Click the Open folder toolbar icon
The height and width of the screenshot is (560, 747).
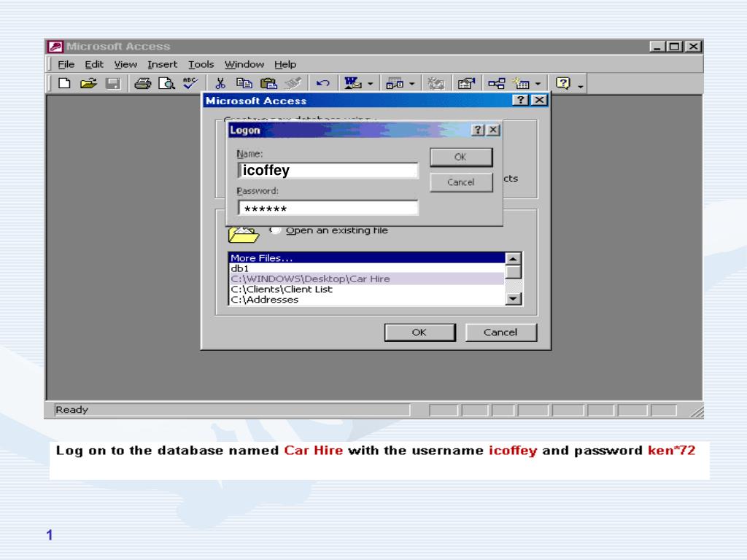point(88,84)
